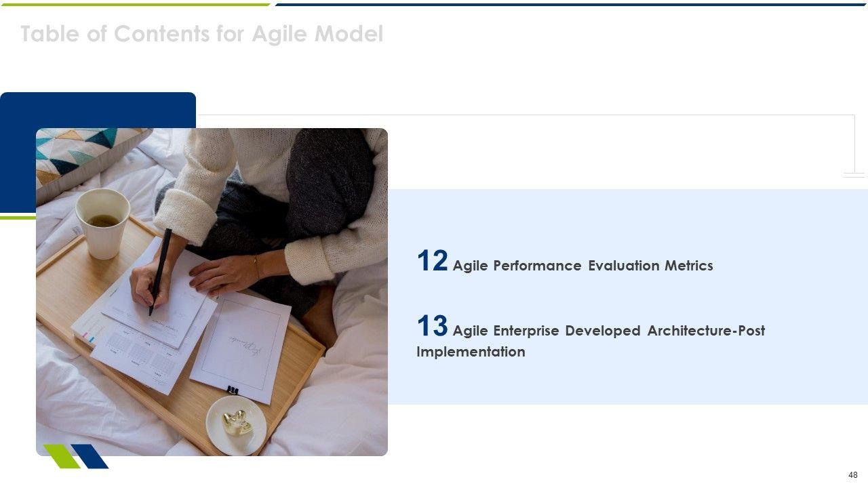
Task: Click the coffee cup in the photo
Action: 103,222
